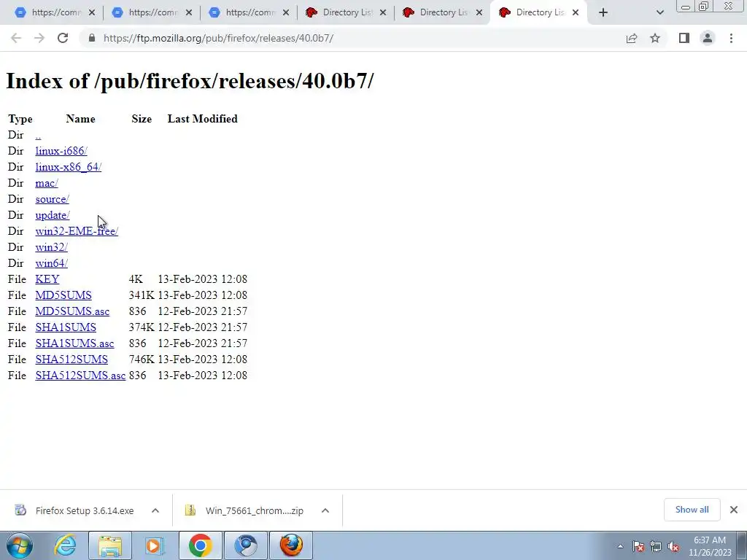Open the parent directory '..' link
The width and height of the screenshot is (747, 560).
(x=38, y=135)
